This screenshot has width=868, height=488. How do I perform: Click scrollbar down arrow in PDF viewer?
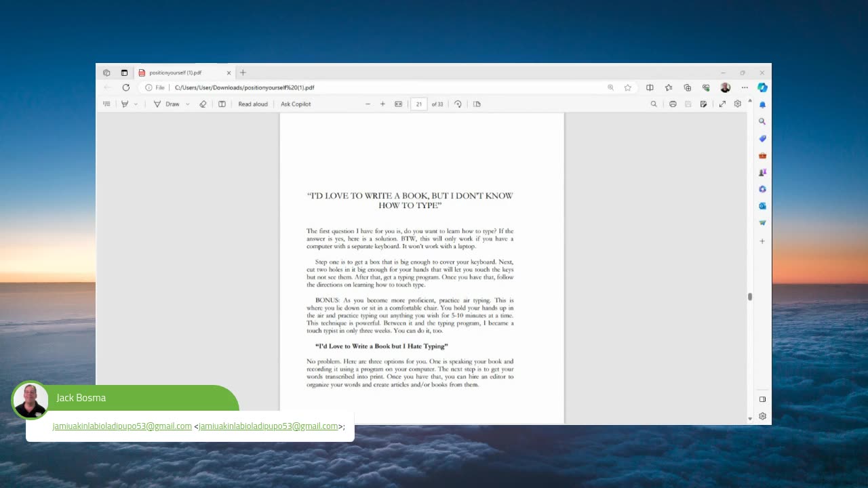click(750, 419)
